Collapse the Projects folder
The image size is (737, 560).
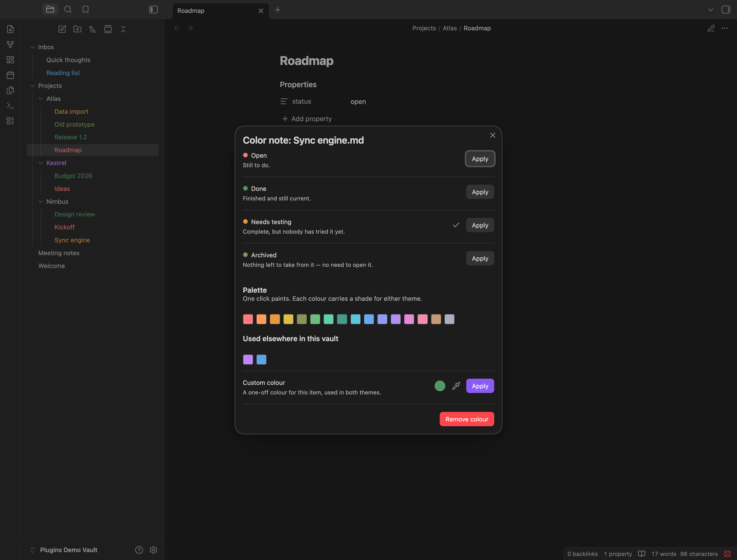click(x=32, y=86)
